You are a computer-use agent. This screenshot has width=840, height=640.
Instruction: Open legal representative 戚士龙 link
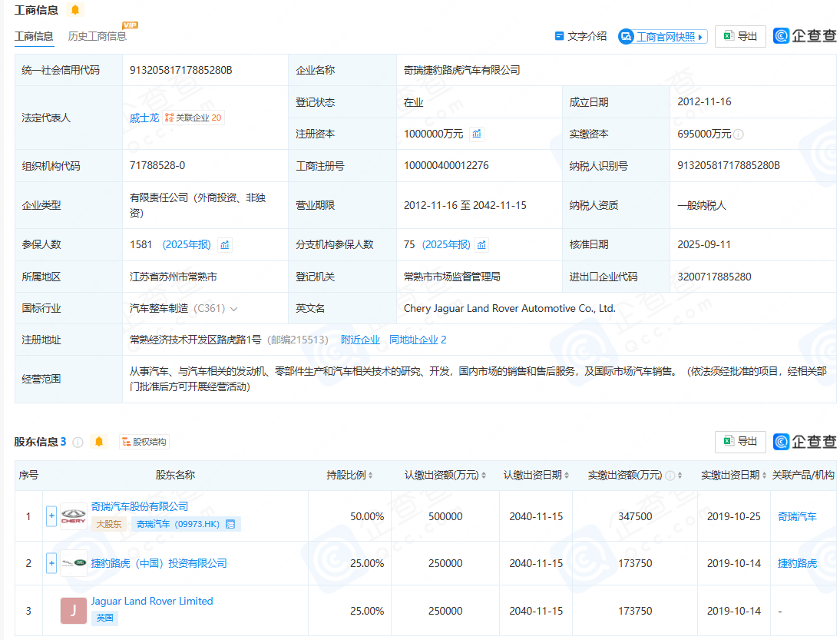click(x=144, y=118)
